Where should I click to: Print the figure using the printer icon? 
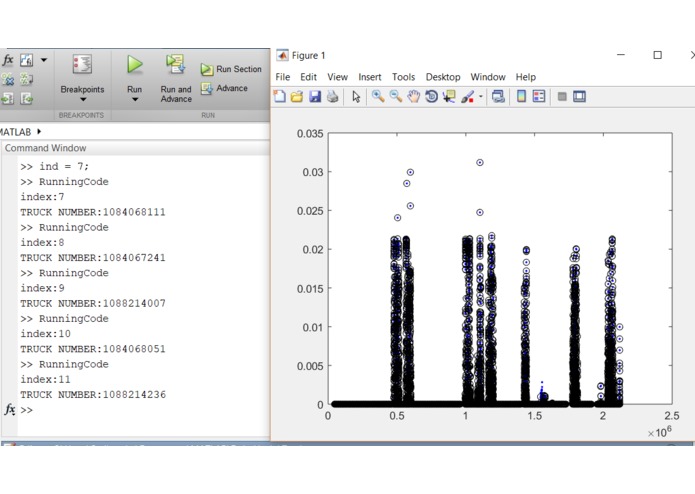click(332, 96)
